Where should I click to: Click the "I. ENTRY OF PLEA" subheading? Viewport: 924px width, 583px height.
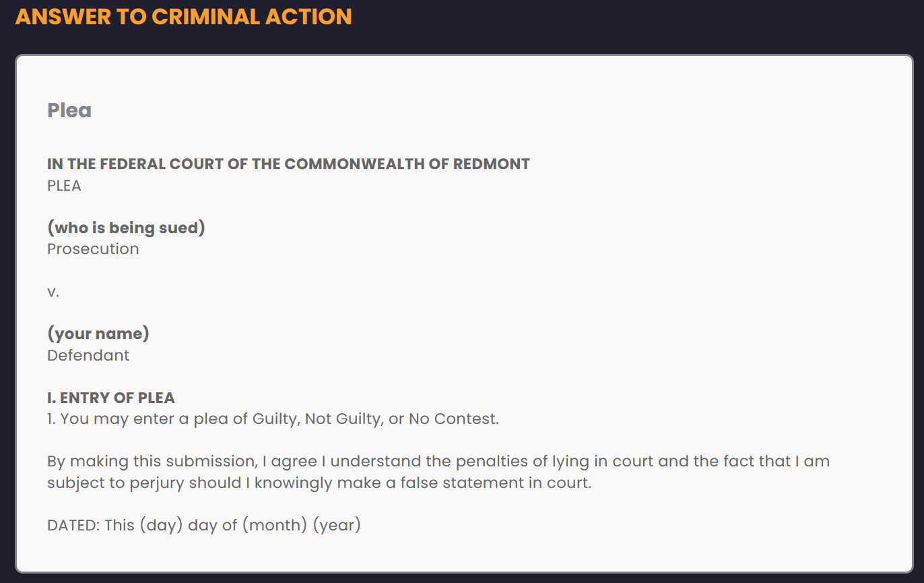click(x=111, y=398)
